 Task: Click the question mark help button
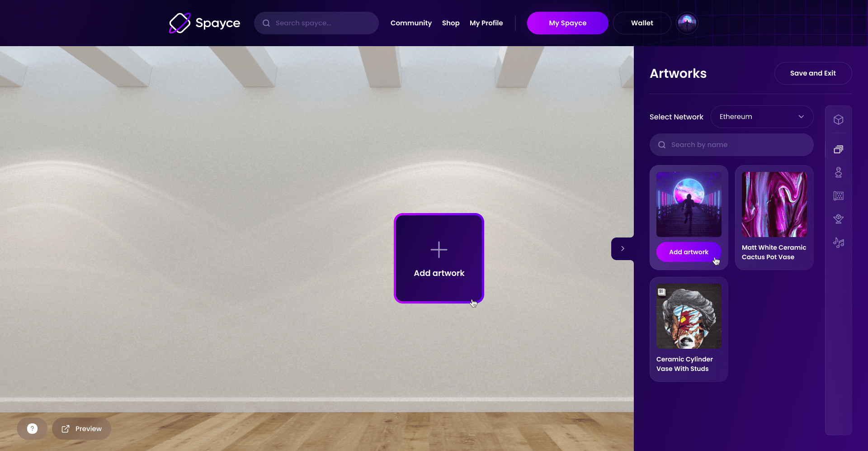32,428
